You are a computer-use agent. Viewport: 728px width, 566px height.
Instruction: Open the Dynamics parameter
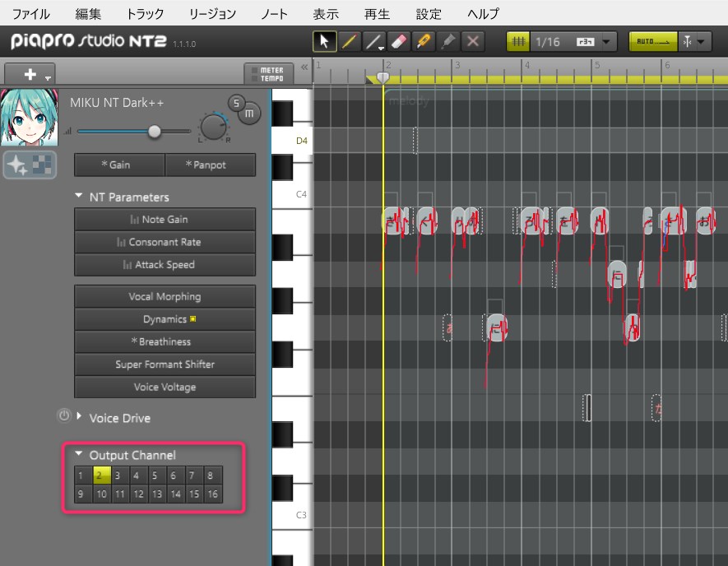tap(165, 319)
